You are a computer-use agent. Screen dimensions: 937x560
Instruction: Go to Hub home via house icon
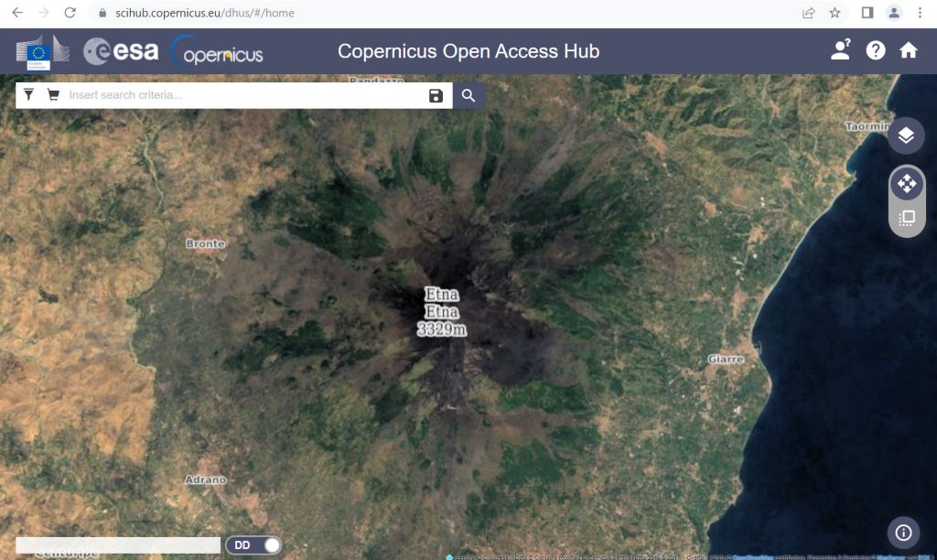[x=909, y=50]
